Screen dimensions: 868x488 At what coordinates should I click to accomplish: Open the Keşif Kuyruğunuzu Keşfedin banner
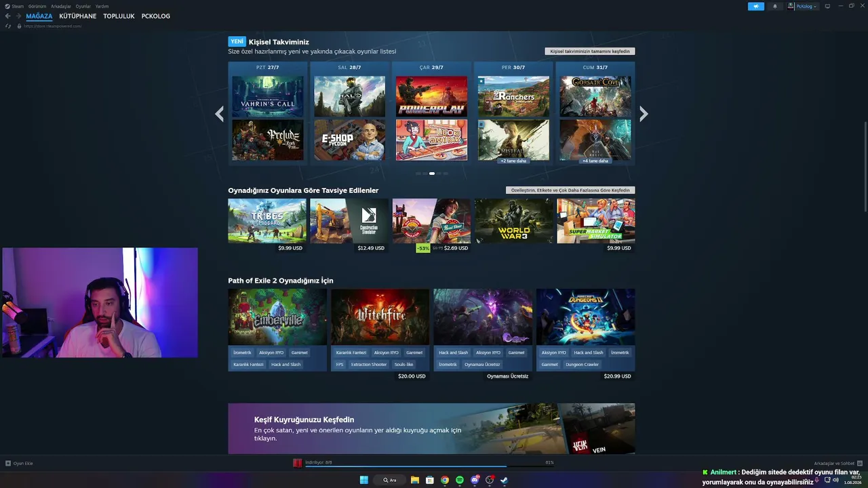pyautogui.click(x=431, y=428)
